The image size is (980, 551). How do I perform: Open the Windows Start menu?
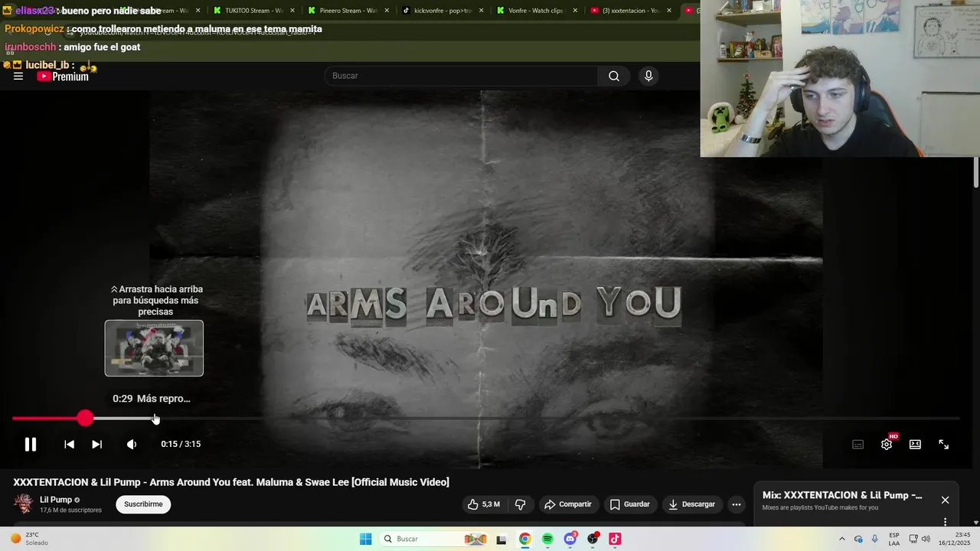tap(366, 539)
